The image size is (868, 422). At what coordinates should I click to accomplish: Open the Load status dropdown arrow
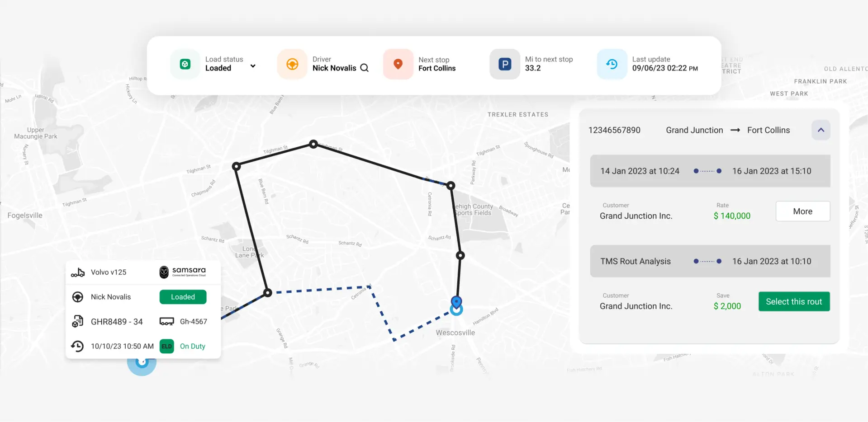(253, 66)
